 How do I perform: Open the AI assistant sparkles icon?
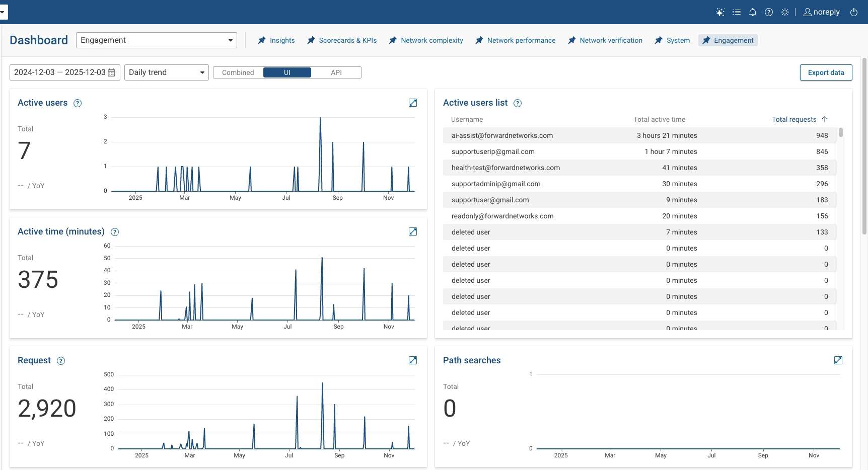720,12
